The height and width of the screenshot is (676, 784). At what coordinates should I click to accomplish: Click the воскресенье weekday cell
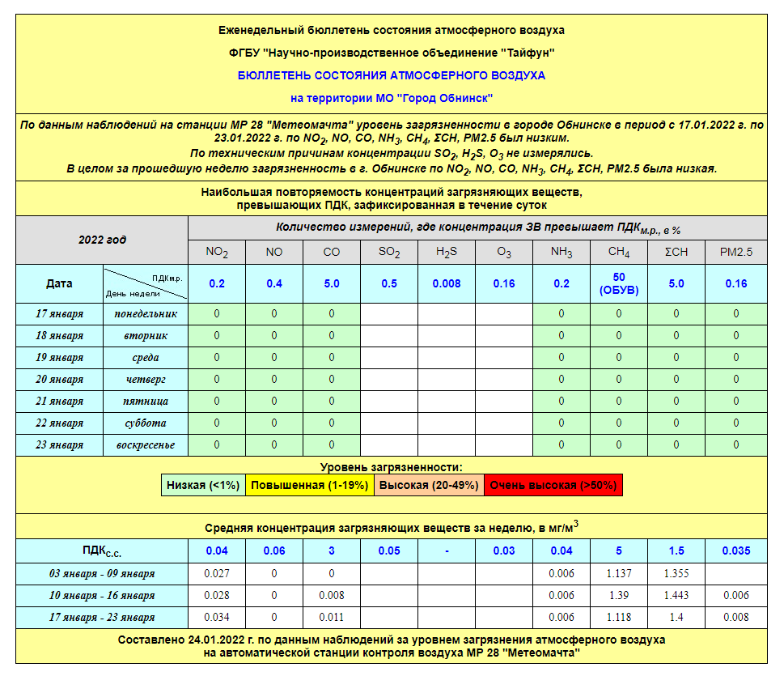146,445
